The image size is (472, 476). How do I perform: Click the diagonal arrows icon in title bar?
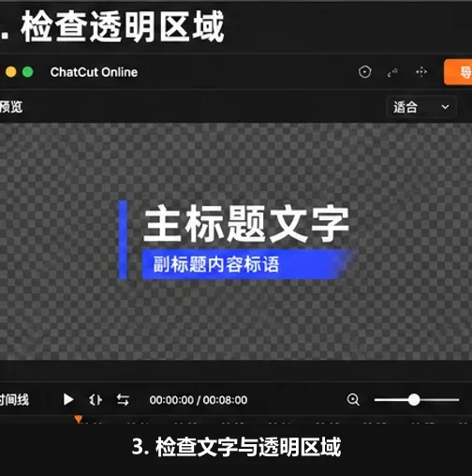point(392,72)
